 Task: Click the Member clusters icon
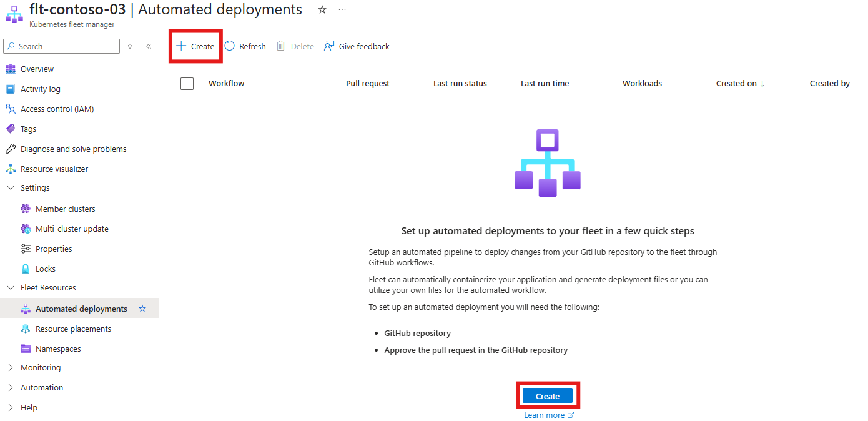26,209
